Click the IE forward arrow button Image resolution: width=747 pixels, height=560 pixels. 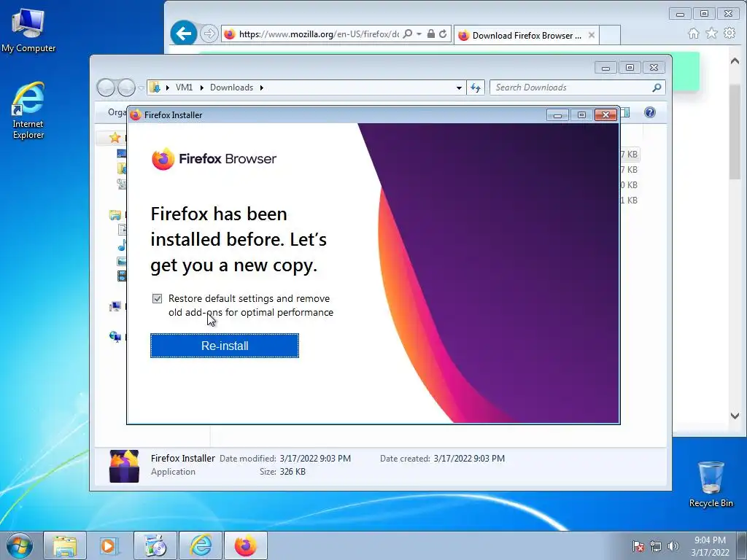(x=209, y=34)
